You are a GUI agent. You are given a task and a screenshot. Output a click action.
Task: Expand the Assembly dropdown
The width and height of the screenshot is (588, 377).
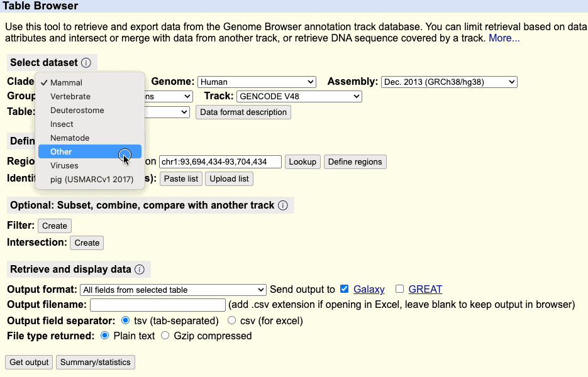point(449,82)
